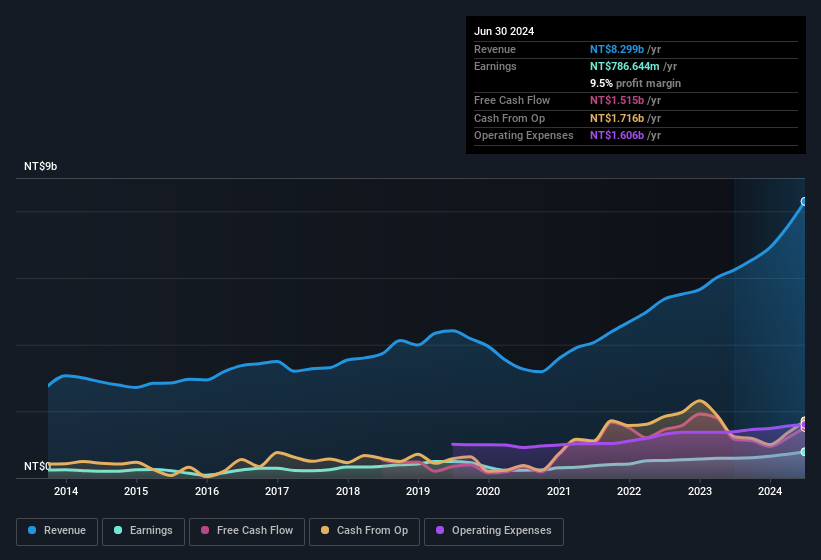Click the 2021 x-axis label
The image size is (821, 560).
pos(559,491)
